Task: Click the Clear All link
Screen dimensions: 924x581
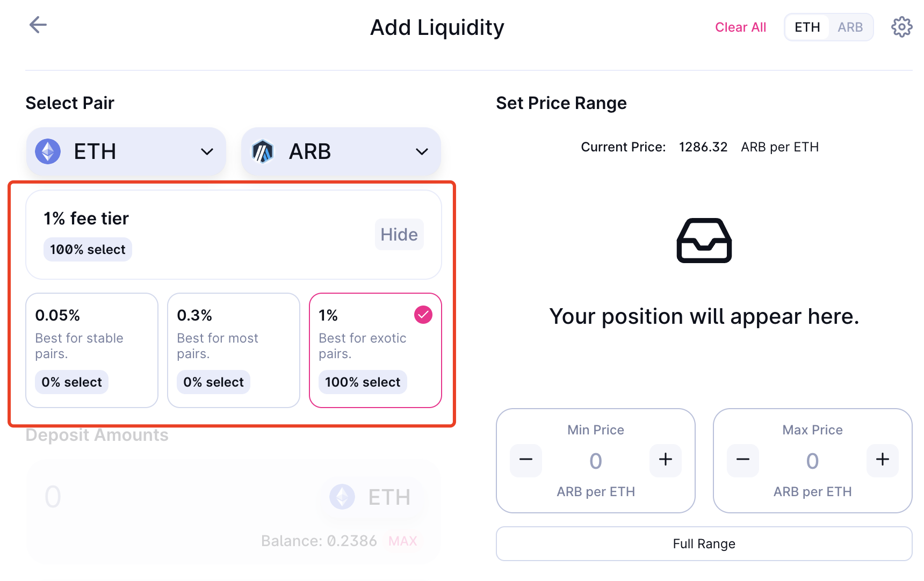Action: click(x=740, y=27)
